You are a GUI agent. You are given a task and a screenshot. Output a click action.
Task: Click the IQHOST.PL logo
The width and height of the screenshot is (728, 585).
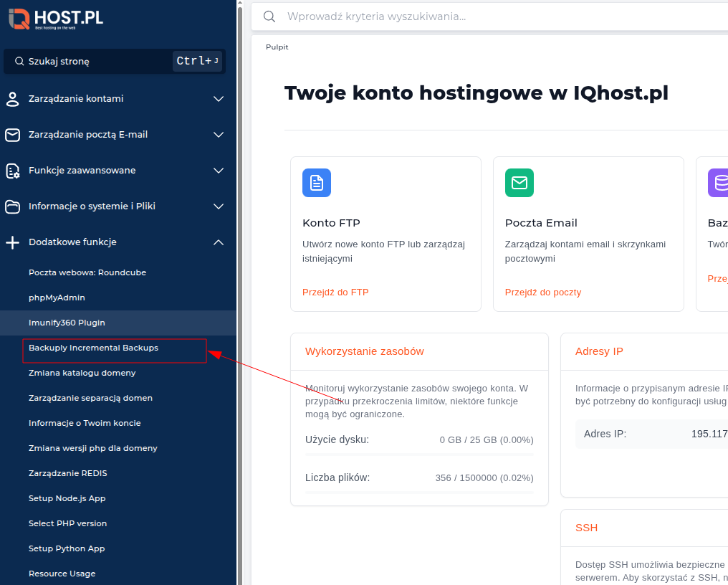click(56, 19)
